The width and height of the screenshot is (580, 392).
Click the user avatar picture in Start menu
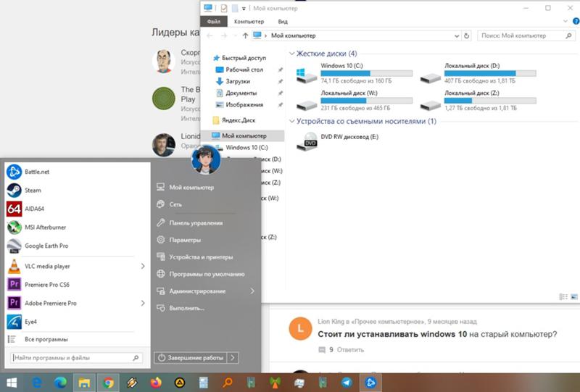pos(206,159)
